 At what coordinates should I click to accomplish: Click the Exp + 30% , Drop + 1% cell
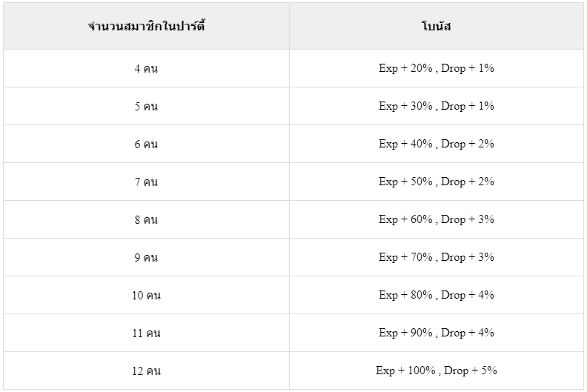point(436,106)
